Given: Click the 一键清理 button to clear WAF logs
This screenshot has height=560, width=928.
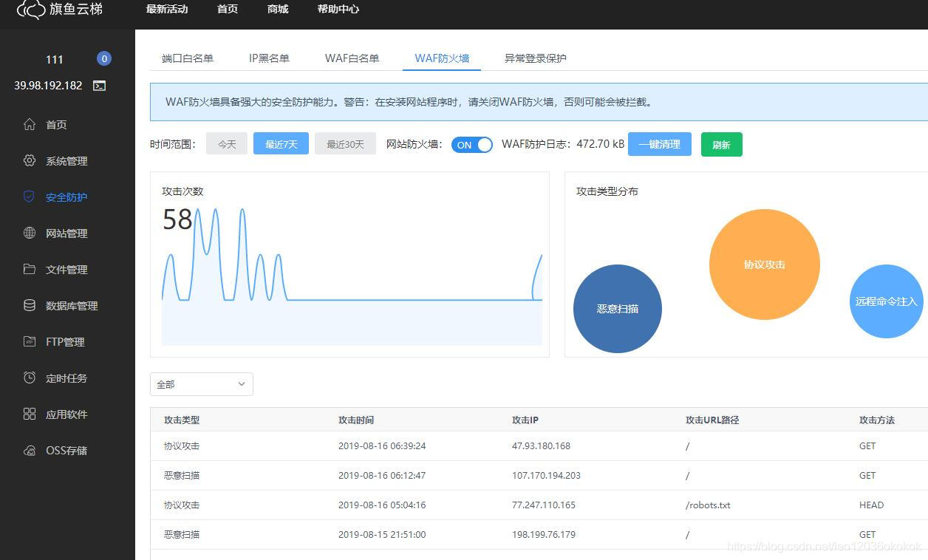Looking at the screenshot, I should point(659,144).
